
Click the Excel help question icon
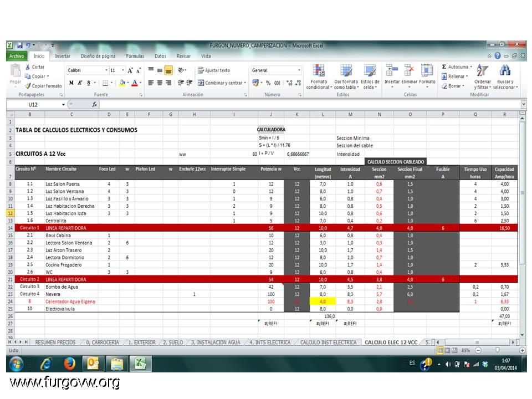[498, 55]
